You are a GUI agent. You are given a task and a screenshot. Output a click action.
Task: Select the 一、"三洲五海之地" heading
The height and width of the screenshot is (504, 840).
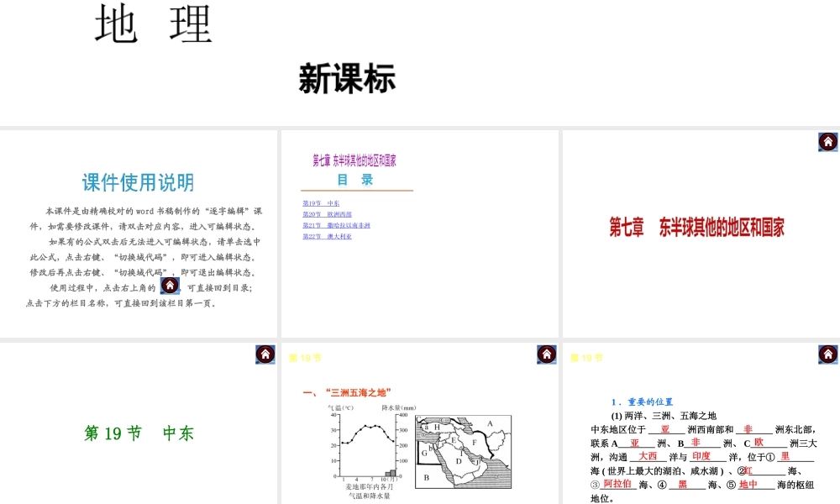(x=347, y=392)
